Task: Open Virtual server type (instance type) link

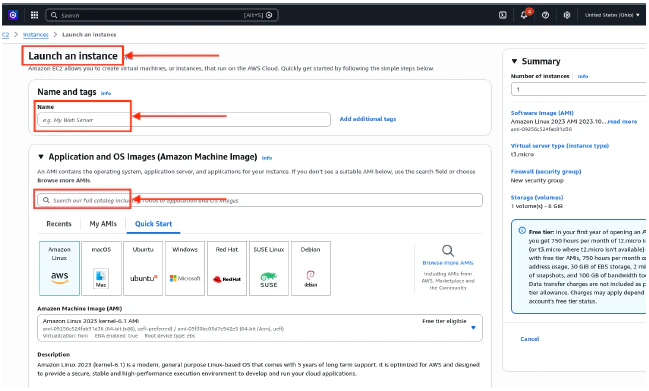Action: click(x=560, y=146)
